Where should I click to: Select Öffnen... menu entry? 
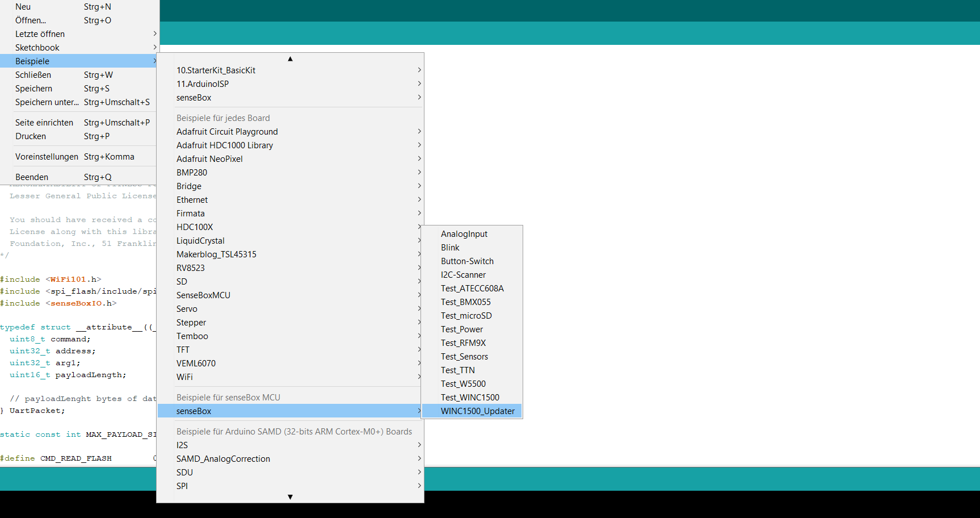78,20
